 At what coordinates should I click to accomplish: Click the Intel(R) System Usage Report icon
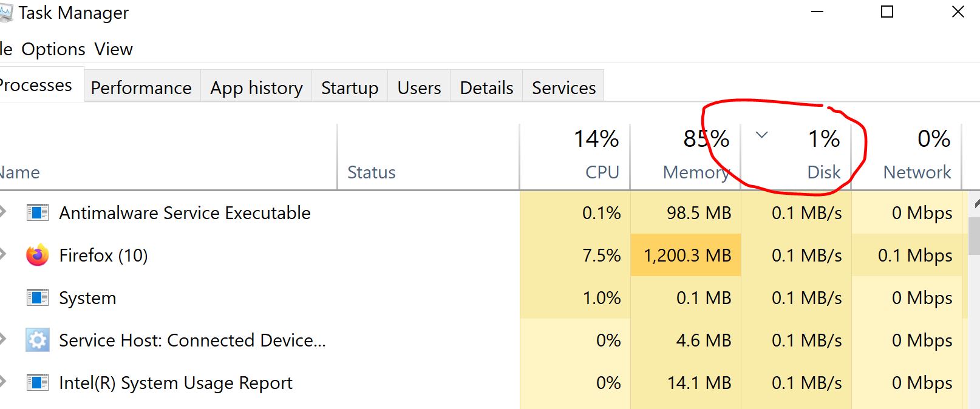pyautogui.click(x=37, y=383)
